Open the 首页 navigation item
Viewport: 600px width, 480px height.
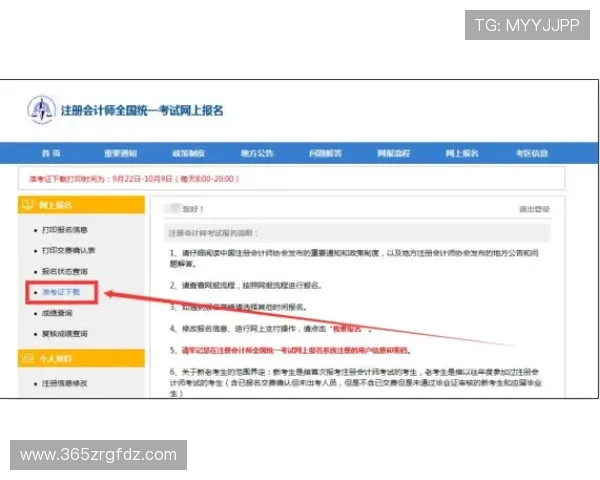pyautogui.click(x=51, y=153)
